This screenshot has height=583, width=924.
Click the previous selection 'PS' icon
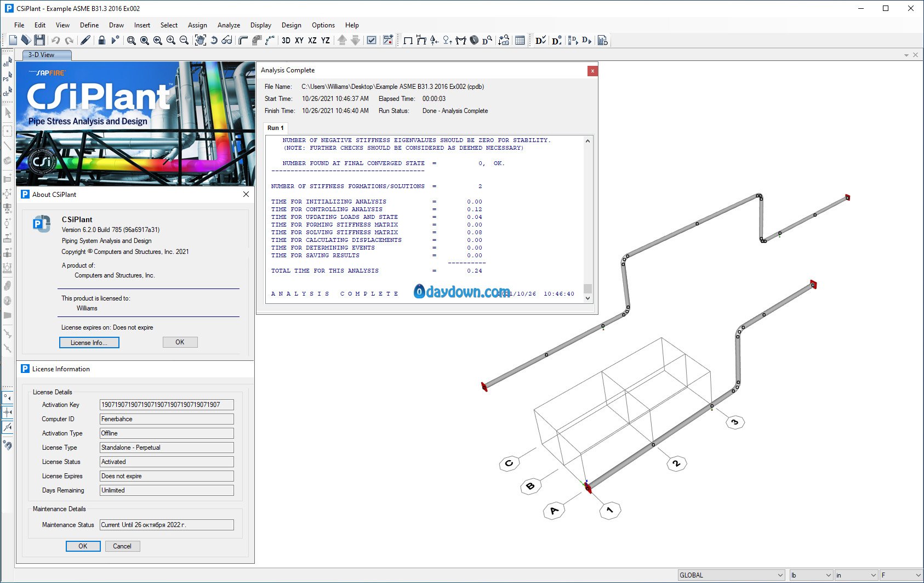pos(7,77)
